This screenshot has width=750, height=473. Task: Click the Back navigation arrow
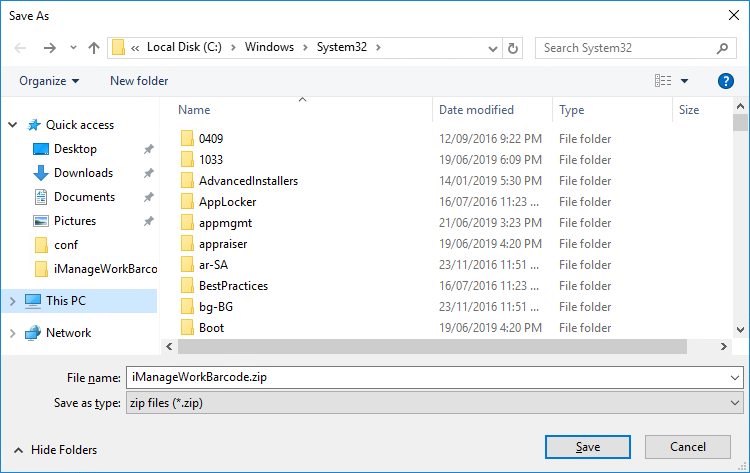pos(21,48)
